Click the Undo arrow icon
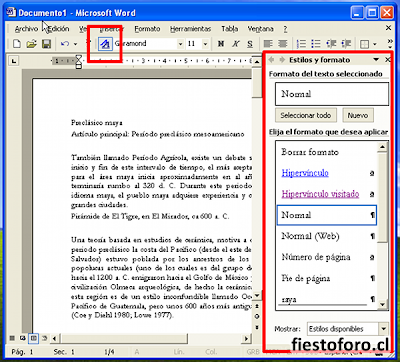 (65, 44)
